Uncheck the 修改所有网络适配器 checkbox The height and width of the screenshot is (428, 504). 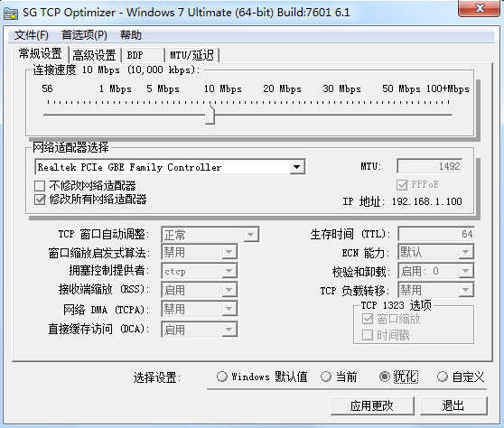[x=40, y=200]
